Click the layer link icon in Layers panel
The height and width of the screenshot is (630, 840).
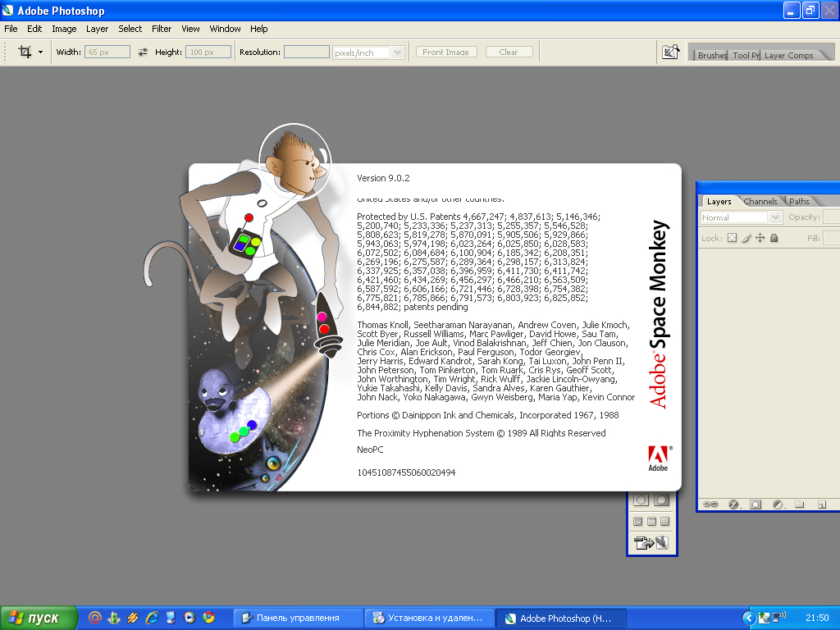pos(710,504)
